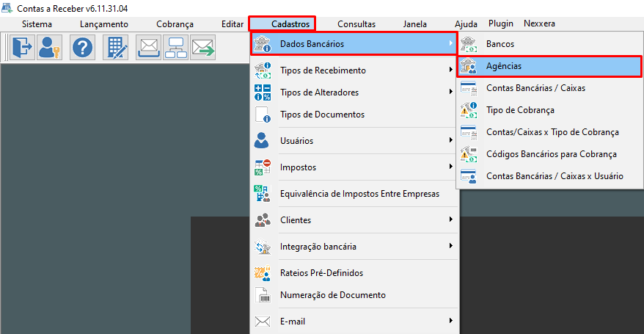Screen dimensions: 644x334
Task: Choose Tipos de Alteradores menu entry text
Action: [320, 92]
